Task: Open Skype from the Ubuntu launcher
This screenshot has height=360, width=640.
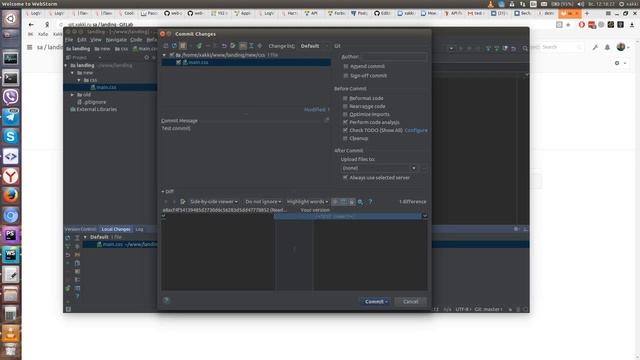Action: coord(11,136)
